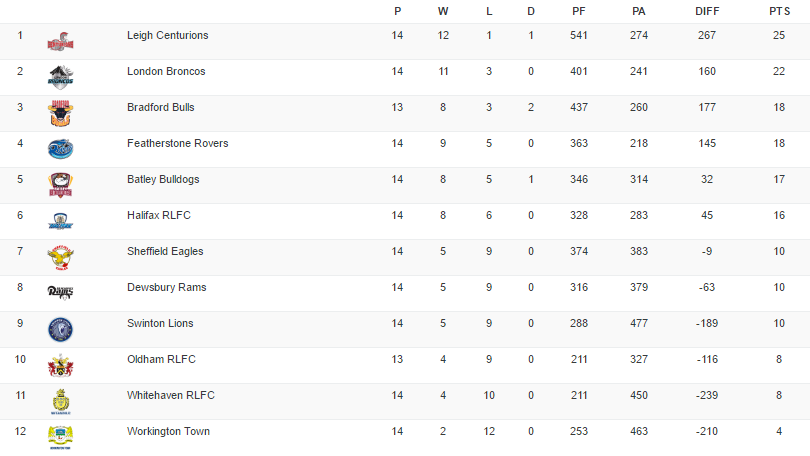Image resolution: width=810 pixels, height=456 pixels.
Task: Click the Workington Town team logo
Action: coord(61,436)
